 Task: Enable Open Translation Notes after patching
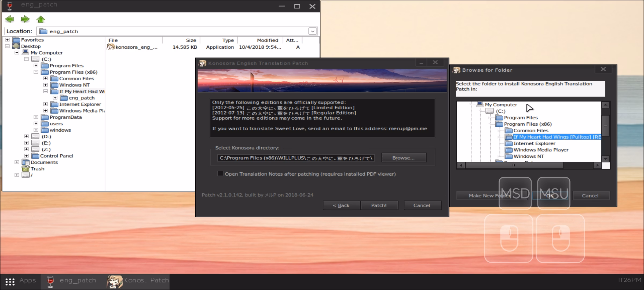[220, 174]
